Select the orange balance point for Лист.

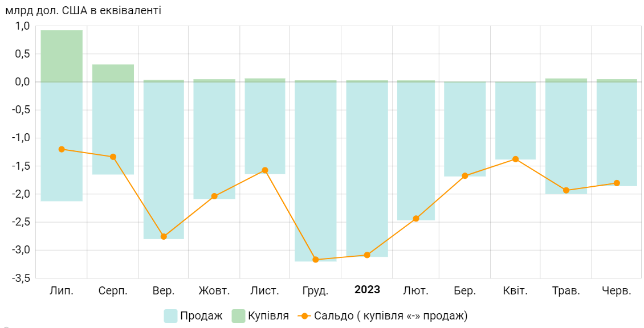pyautogui.click(x=265, y=170)
